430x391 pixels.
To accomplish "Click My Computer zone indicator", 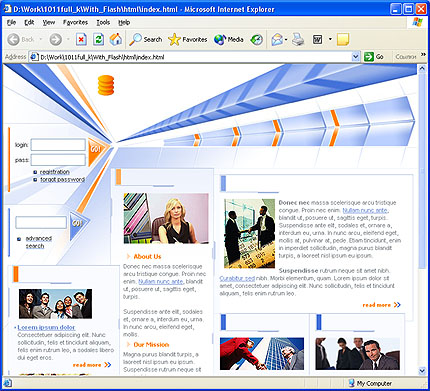I will point(370,383).
